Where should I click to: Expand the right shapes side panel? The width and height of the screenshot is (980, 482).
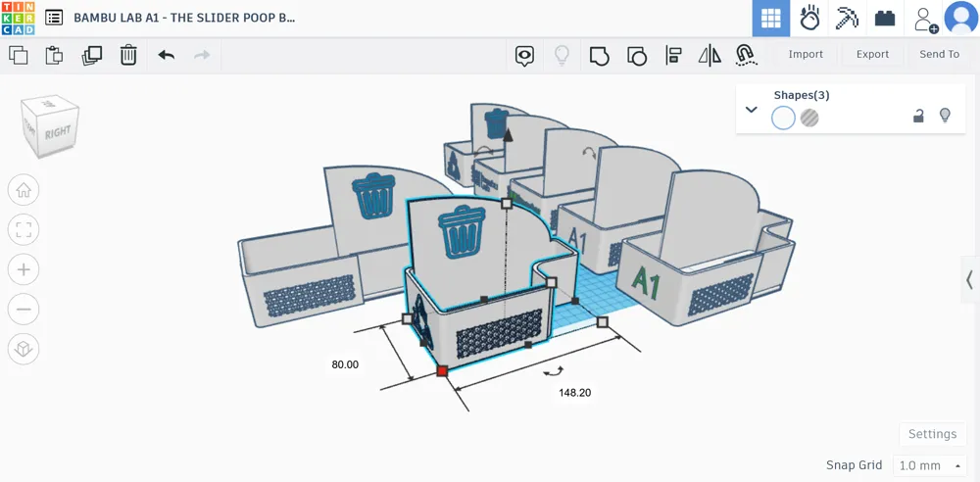pos(968,280)
